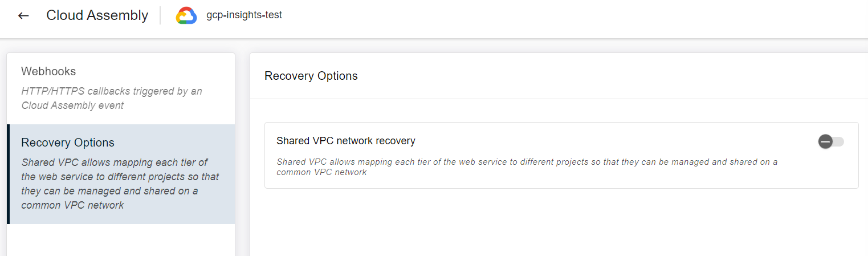
Task: Click the dark active indicator bar in sidebar
Action: pos(9,174)
